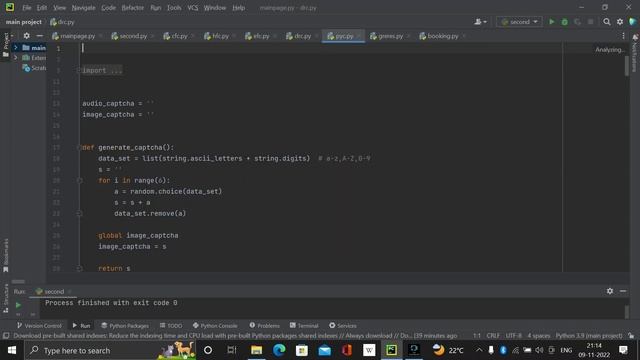The width and height of the screenshot is (640, 360).
Task: Click '4 spaces' indent in status bar
Action: [x=539, y=336]
